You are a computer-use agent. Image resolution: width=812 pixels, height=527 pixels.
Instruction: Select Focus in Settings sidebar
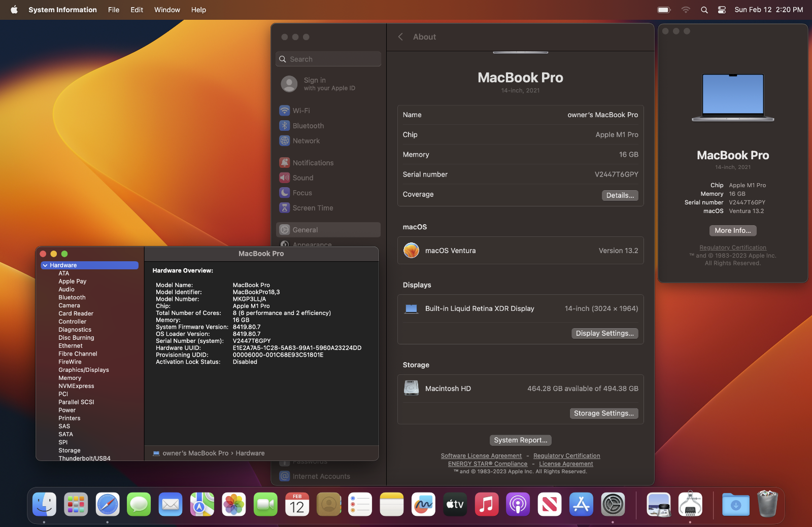click(328, 193)
